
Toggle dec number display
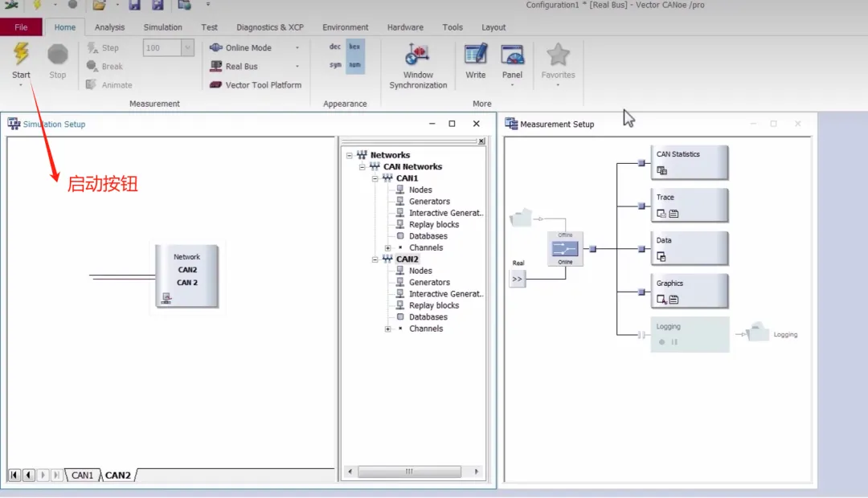tap(335, 47)
